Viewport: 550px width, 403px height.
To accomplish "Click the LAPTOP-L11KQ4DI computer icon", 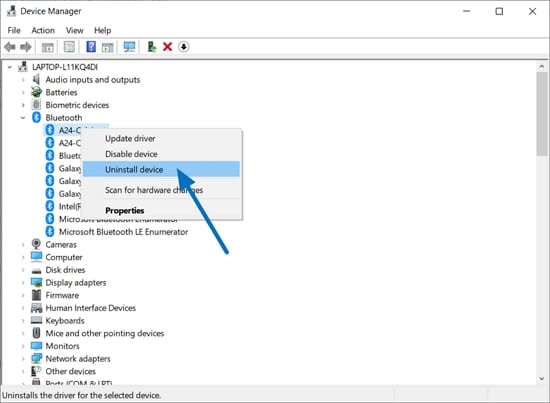I will 23,67.
